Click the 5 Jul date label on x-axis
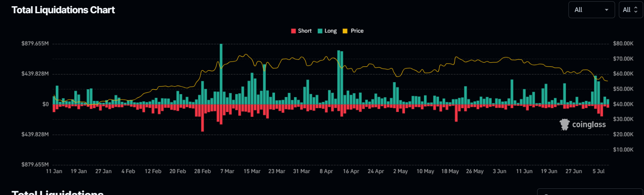The image size is (644, 195). pyautogui.click(x=598, y=171)
